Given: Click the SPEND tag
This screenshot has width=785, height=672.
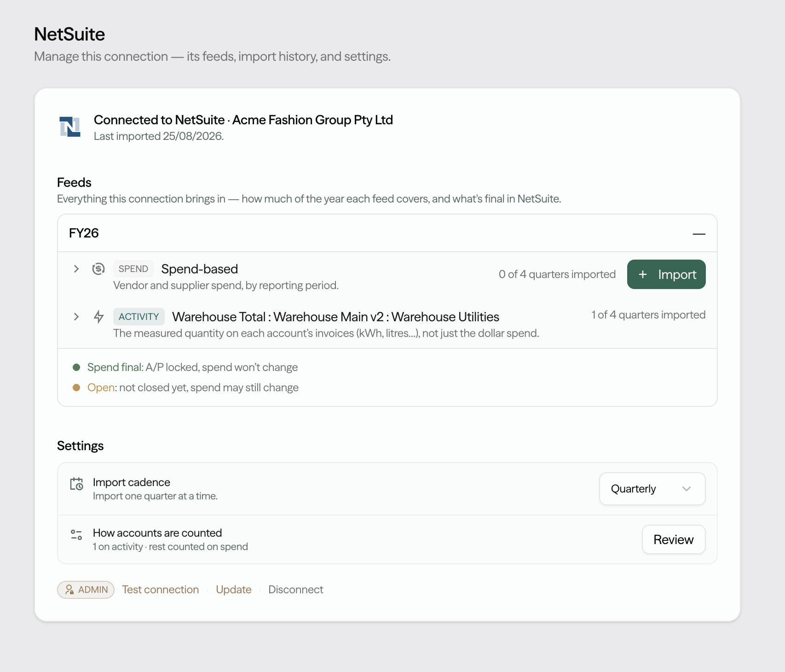Looking at the screenshot, I should pyautogui.click(x=133, y=269).
